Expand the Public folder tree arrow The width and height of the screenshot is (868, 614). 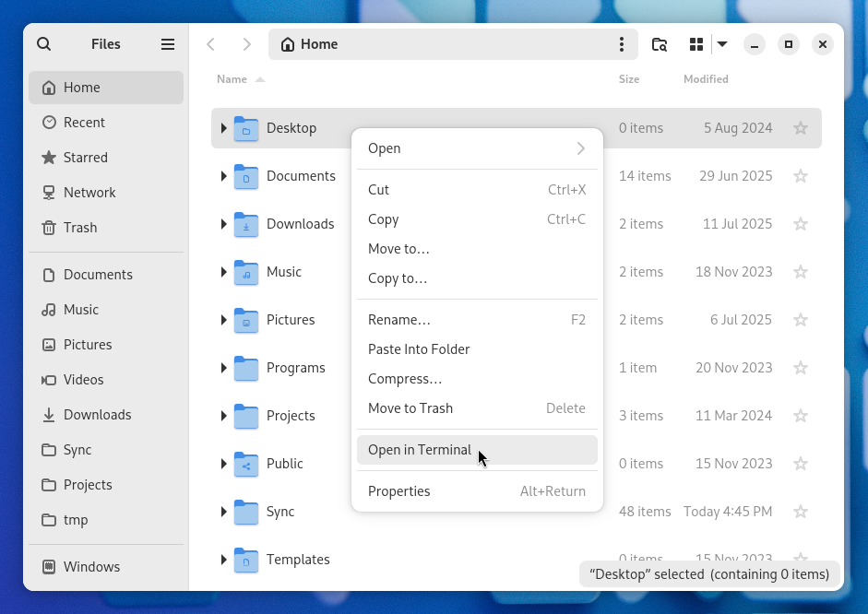223,464
